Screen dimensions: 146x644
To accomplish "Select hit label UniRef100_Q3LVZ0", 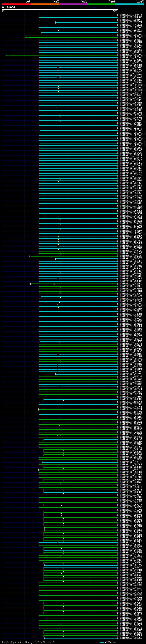I will tap(131, 296).
